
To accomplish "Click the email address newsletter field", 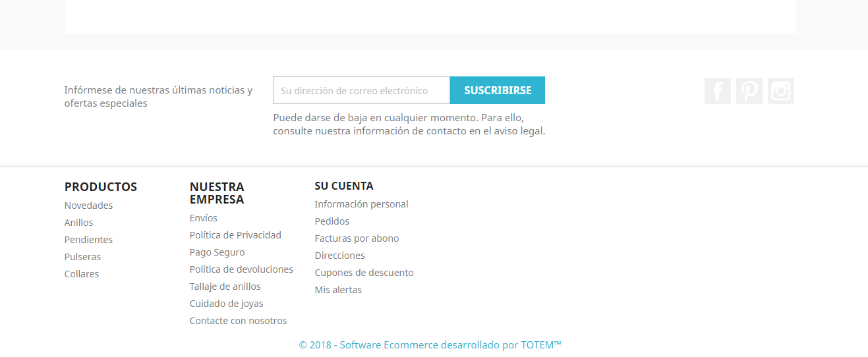I will tap(362, 90).
